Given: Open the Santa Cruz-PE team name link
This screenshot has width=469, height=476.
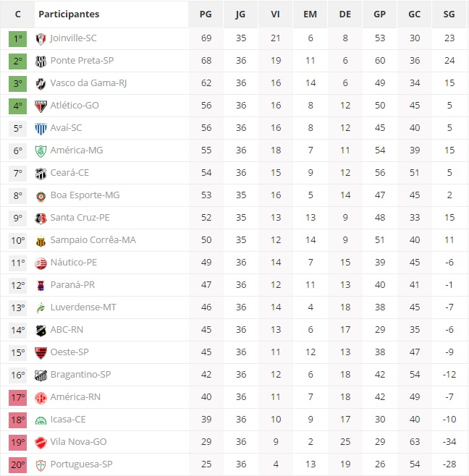Looking at the screenshot, I should click(x=80, y=218).
